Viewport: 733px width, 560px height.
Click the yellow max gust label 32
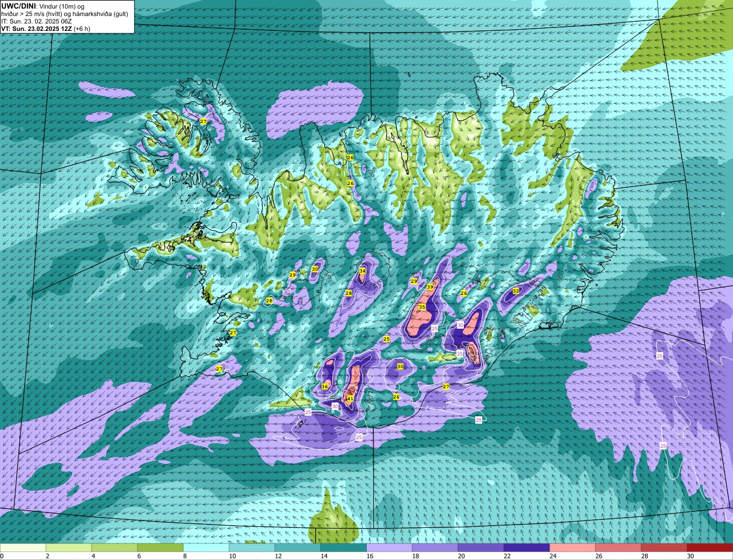516,291
